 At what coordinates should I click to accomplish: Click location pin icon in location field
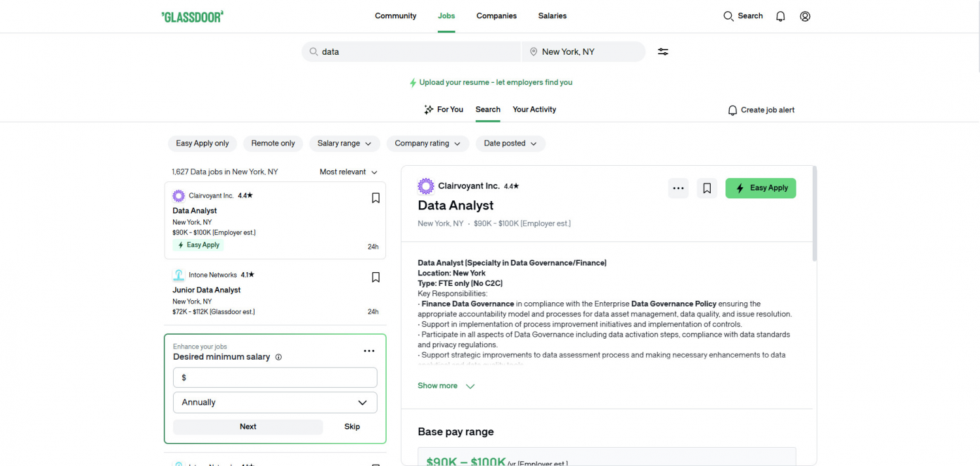(533, 52)
